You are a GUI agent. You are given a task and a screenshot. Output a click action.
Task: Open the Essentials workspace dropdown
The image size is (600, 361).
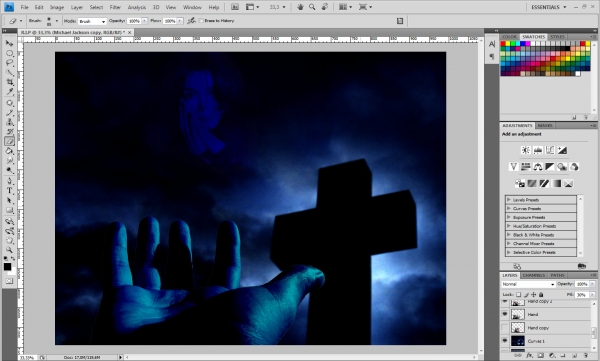549,7
